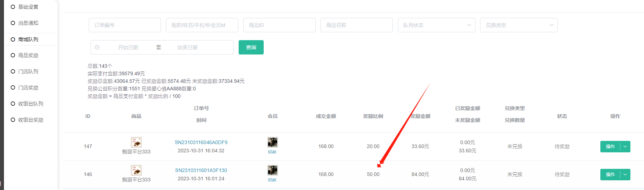This screenshot has height=190, width=644.
Task: Click the circle icon beside 门店队列
Action: [x=13, y=72]
